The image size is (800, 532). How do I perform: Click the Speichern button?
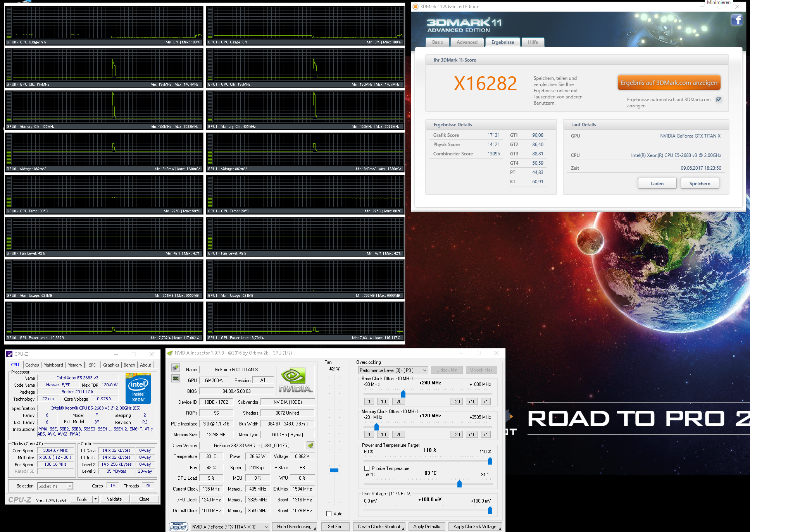[700, 184]
